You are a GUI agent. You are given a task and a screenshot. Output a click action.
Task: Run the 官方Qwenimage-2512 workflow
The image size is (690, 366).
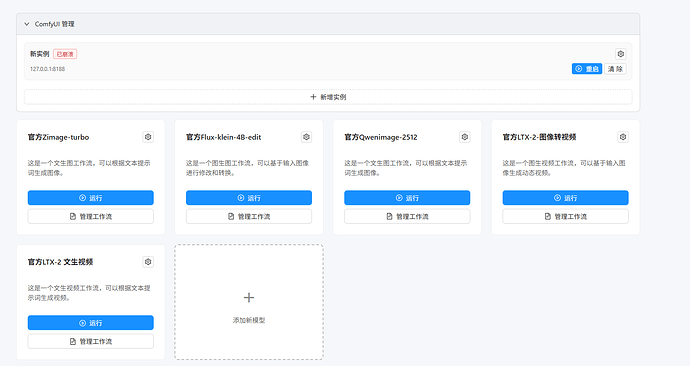point(407,198)
